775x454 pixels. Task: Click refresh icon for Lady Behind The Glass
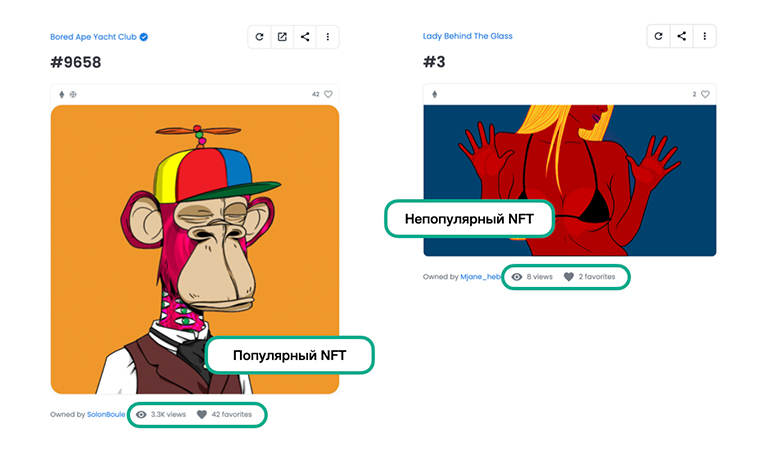point(658,37)
